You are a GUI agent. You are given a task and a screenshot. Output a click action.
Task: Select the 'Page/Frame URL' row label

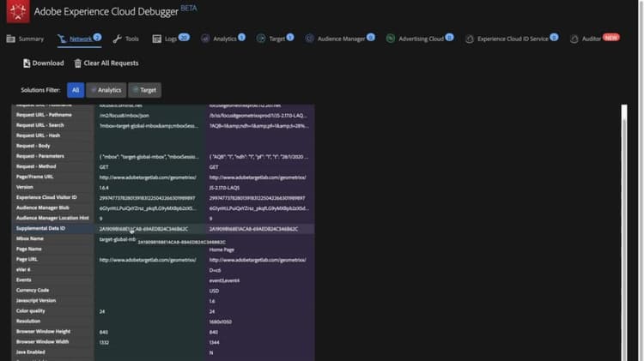(x=35, y=177)
